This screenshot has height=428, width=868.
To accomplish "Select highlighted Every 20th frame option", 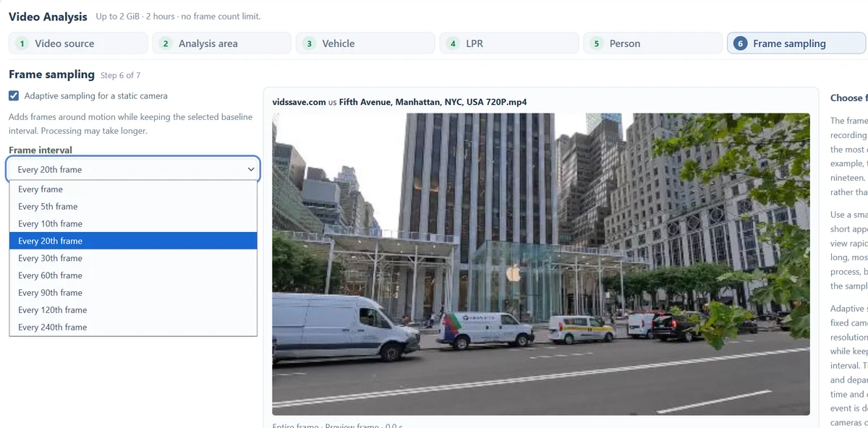I will click(133, 241).
